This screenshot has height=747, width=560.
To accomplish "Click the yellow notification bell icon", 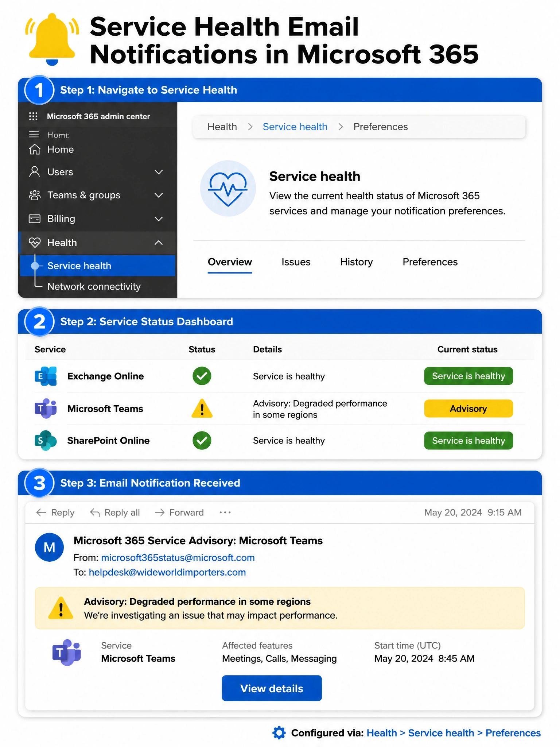I will pyautogui.click(x=52, y=39).
